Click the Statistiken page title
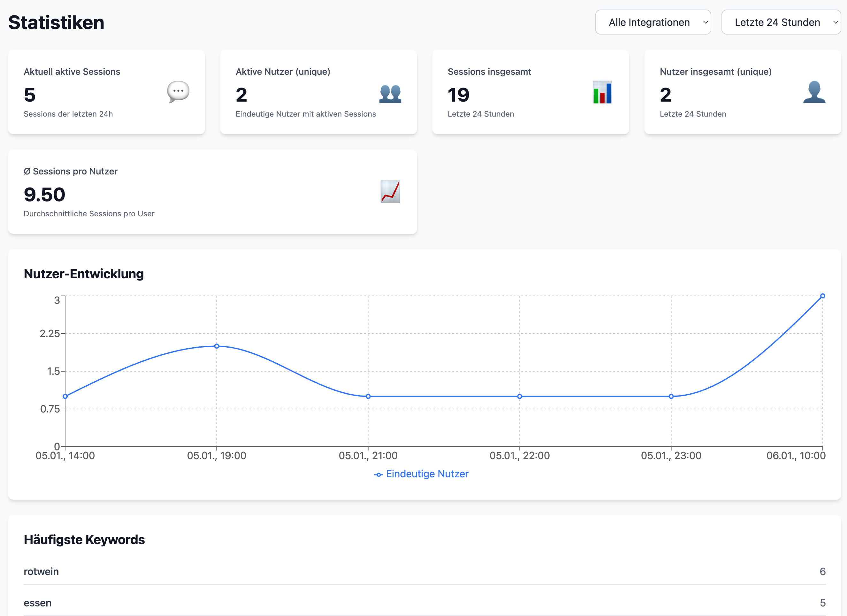 pyautogui.click(x=57, y=22)
